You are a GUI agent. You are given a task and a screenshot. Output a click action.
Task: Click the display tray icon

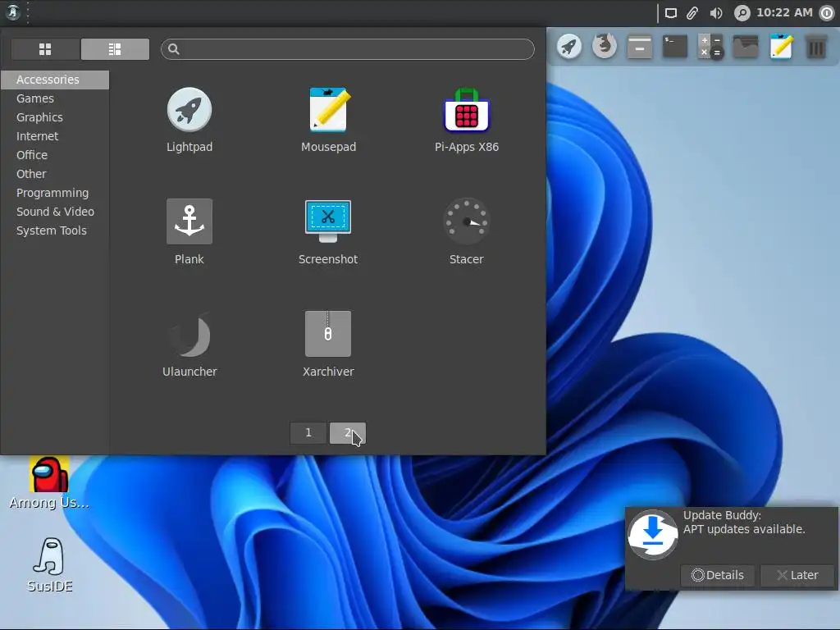[x=671, y=13]
